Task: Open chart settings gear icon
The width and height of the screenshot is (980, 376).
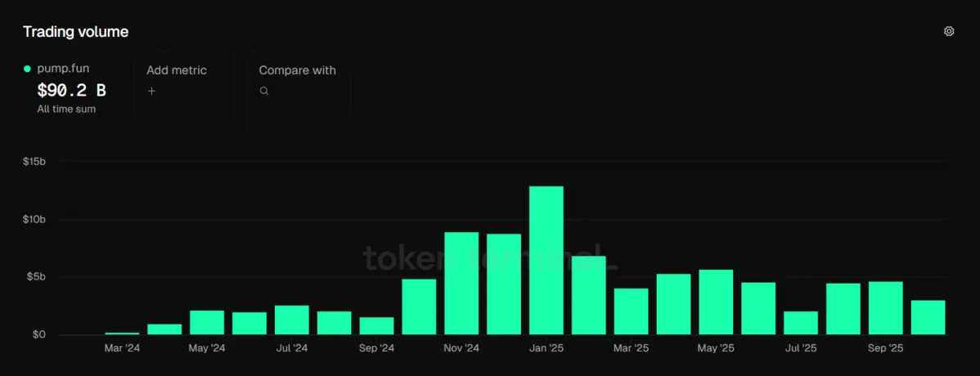Action: [x=949, y=31]
